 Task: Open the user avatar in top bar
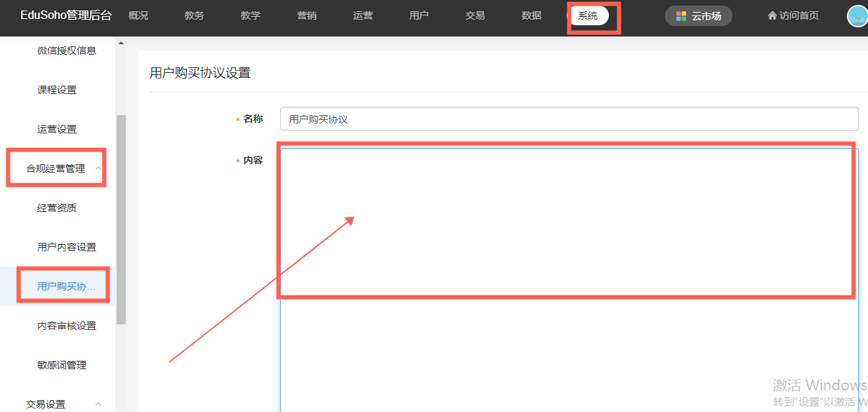click(x=857, y=15)
